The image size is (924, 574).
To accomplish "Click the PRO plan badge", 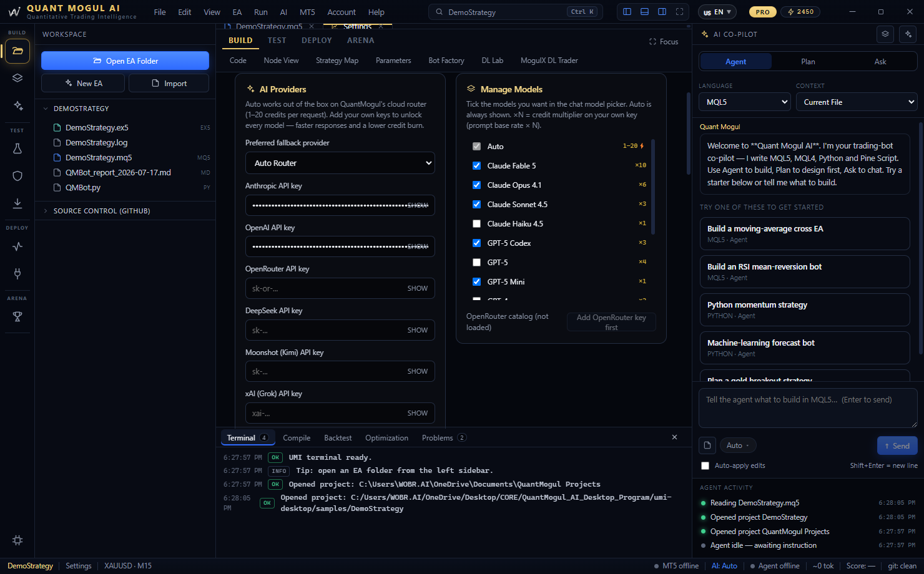I will click(x=763, y=12).
